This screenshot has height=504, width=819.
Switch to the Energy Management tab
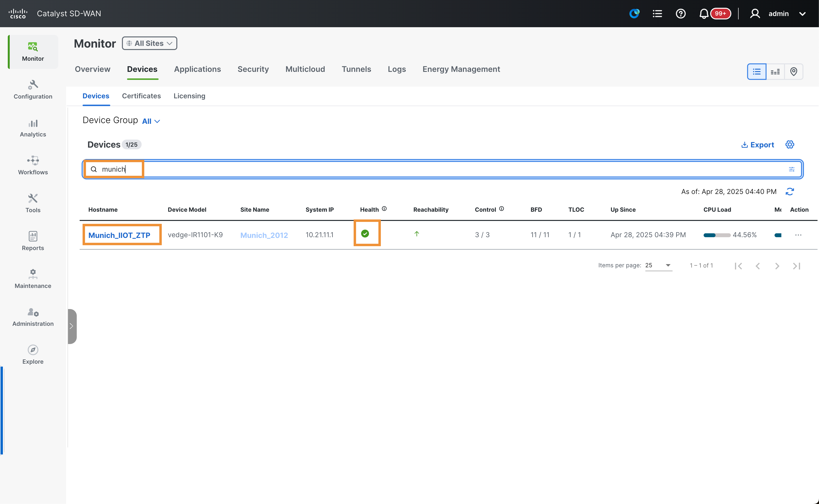pyautogui.click(x=461, y=69)
